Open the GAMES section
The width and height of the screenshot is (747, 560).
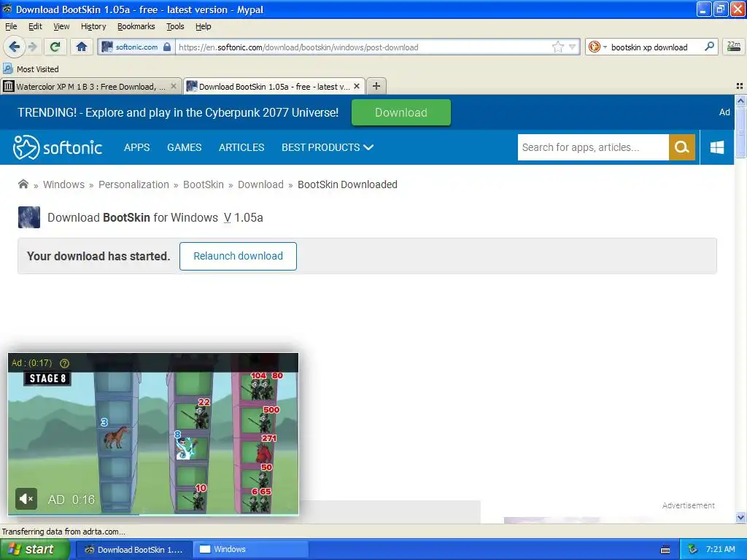pyautogui.click(x=185, y=147)
